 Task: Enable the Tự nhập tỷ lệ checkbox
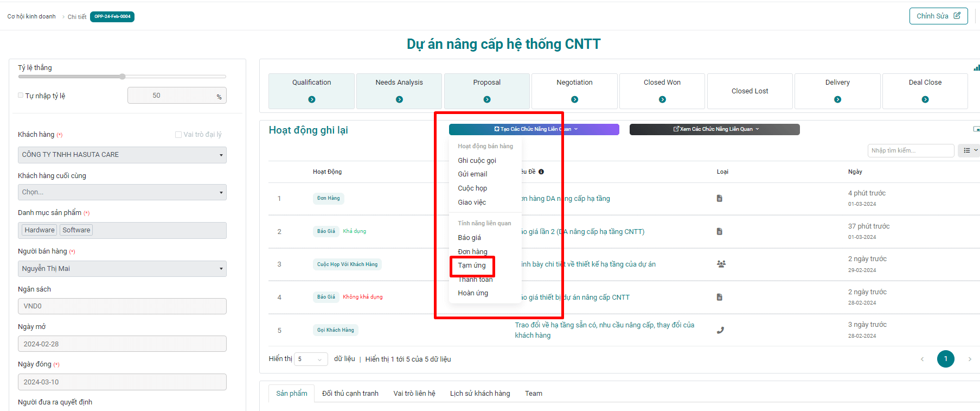(21, 96)
